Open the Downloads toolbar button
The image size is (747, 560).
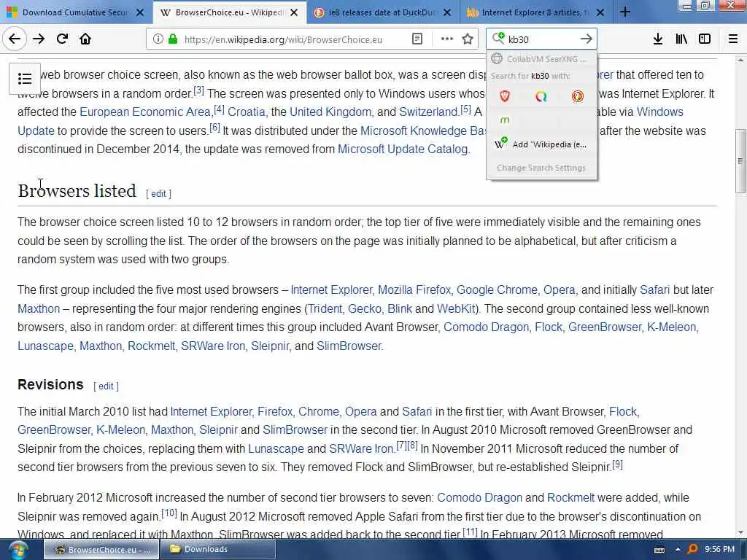pyautogui.click(x=658, y=39)
